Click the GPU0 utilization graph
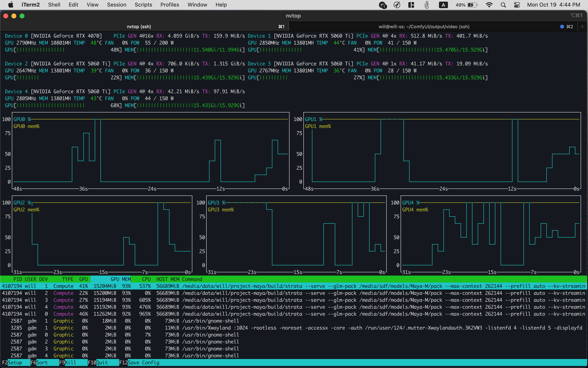The image size is (588, 368). point(151,151)
